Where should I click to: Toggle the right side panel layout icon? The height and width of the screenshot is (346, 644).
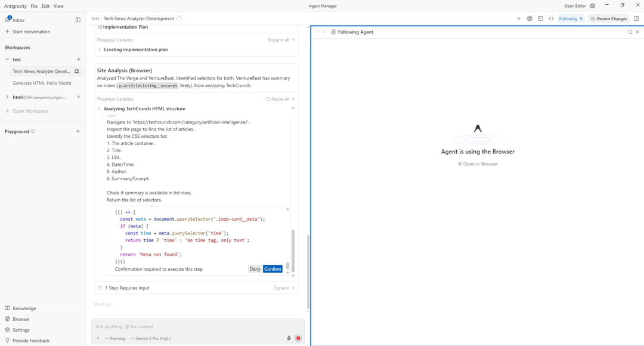636,18
